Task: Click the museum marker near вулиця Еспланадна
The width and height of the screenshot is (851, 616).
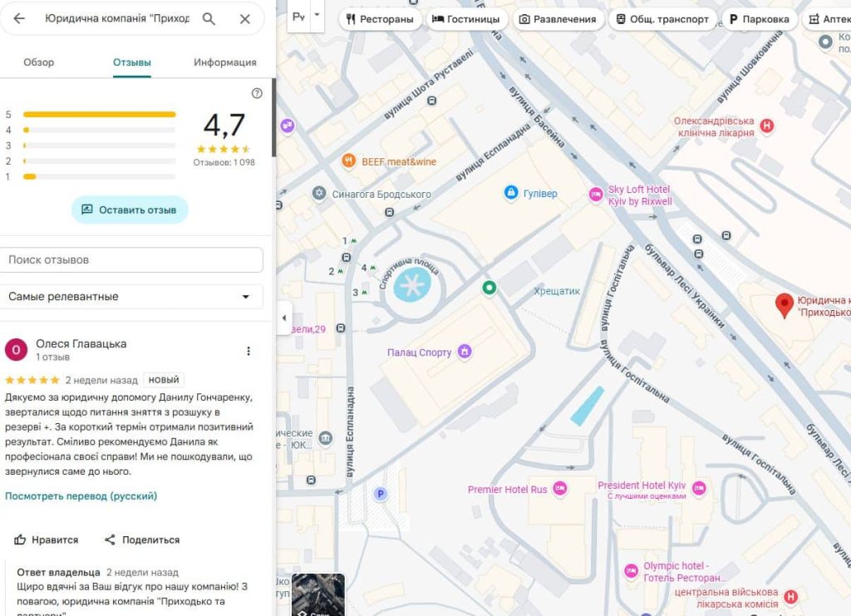Action: tap(326, 438)
